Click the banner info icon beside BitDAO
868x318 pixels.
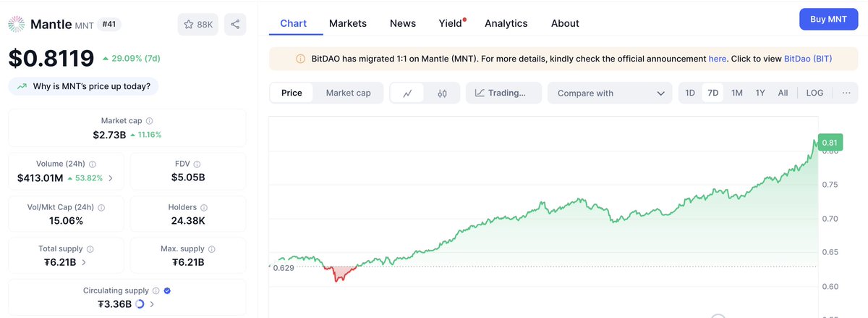click(x=300, y=59)
